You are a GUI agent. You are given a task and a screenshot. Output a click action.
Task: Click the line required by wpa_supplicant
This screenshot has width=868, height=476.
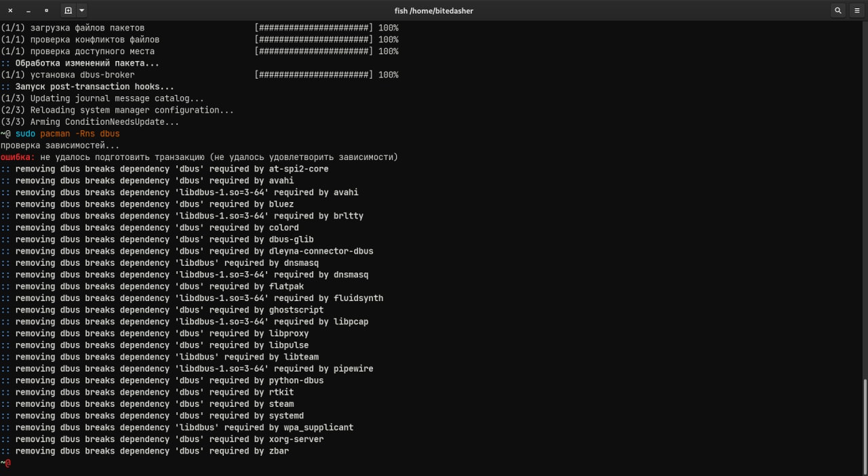[177, 427]
